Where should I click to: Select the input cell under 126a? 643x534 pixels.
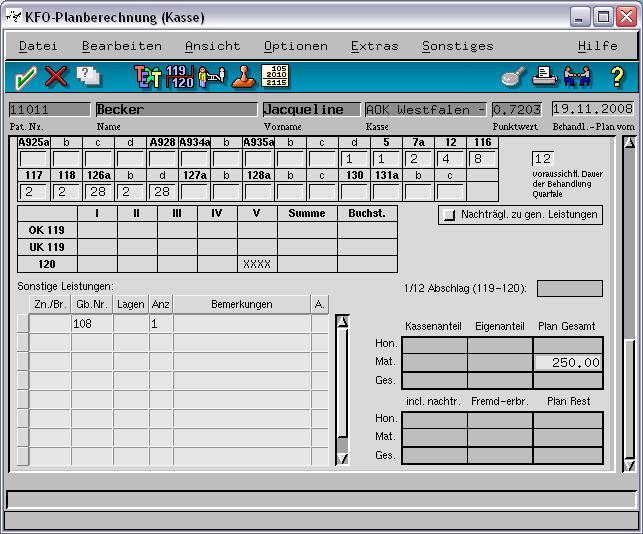click(98, 192)
